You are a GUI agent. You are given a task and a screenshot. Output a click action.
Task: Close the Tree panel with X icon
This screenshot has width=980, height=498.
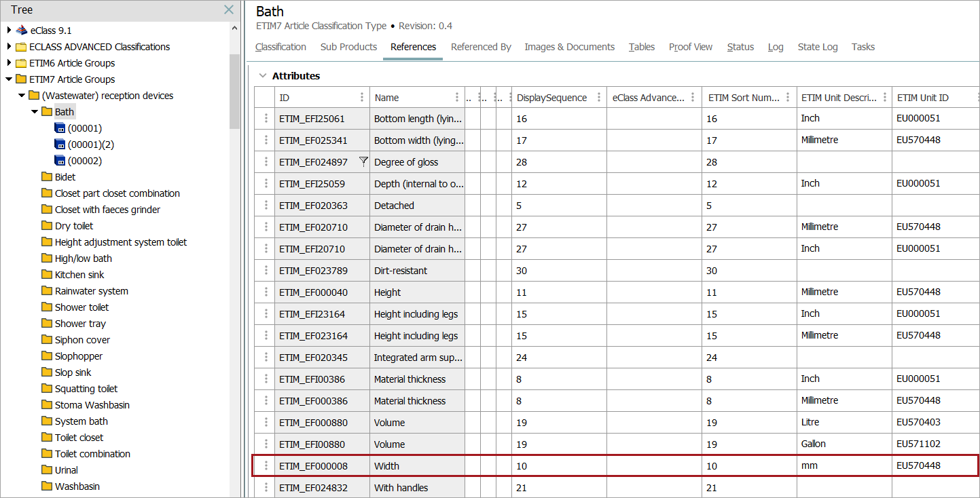click(x=229, y=9)
